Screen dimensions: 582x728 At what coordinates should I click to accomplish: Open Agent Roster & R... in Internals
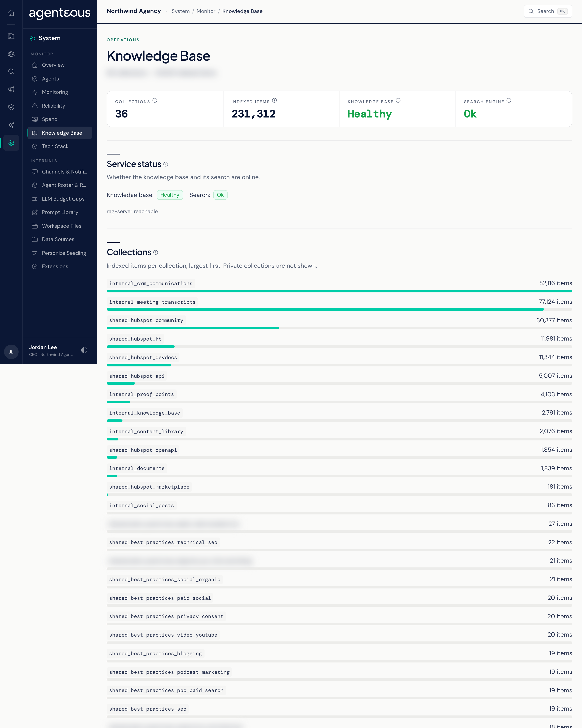(60, 185)
